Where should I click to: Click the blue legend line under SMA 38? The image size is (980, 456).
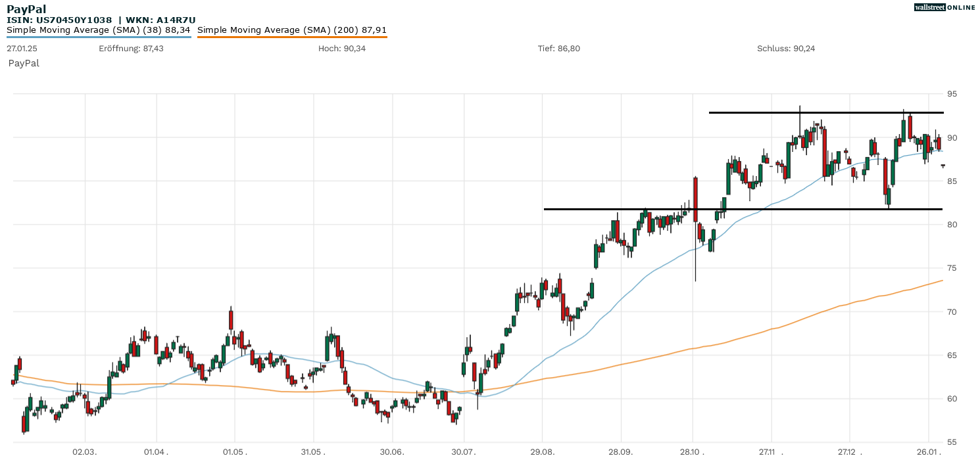point(99,37)
